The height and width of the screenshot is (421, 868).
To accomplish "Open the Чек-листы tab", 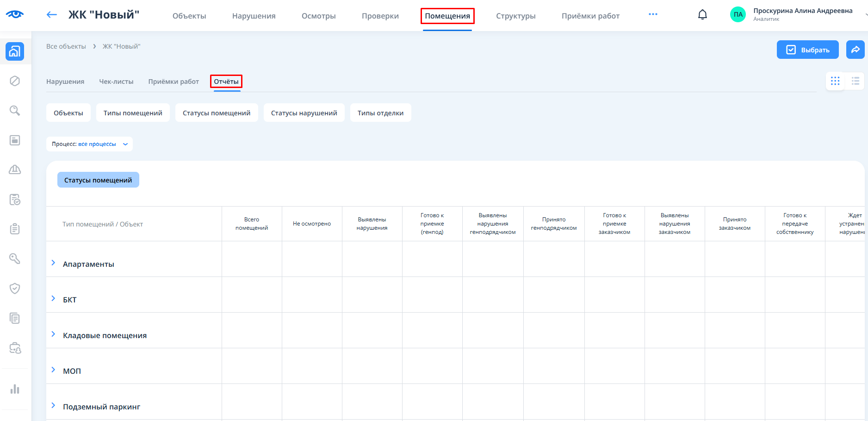I will pyautogui.click(x=116, y=82).
